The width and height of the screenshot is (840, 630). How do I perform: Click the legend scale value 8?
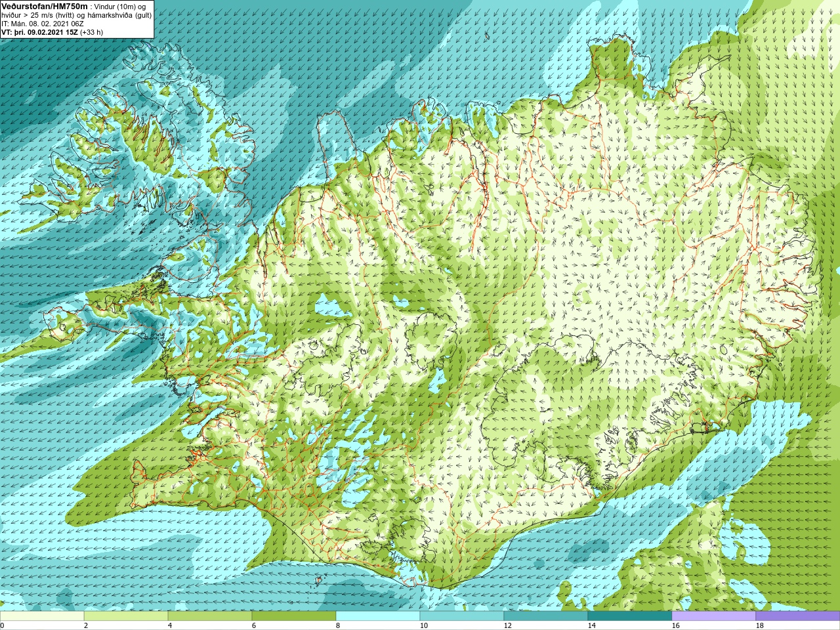pyautogui.click(x=338, y=625)
